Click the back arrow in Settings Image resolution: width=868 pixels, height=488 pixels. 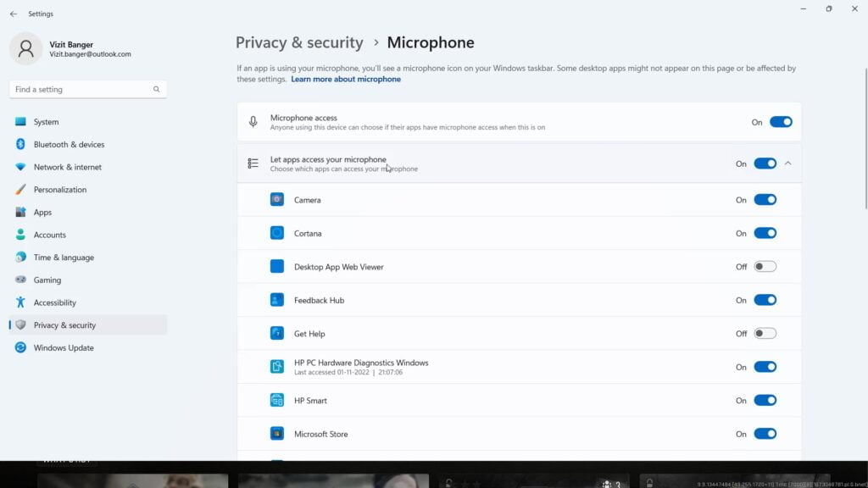[14, 14]
